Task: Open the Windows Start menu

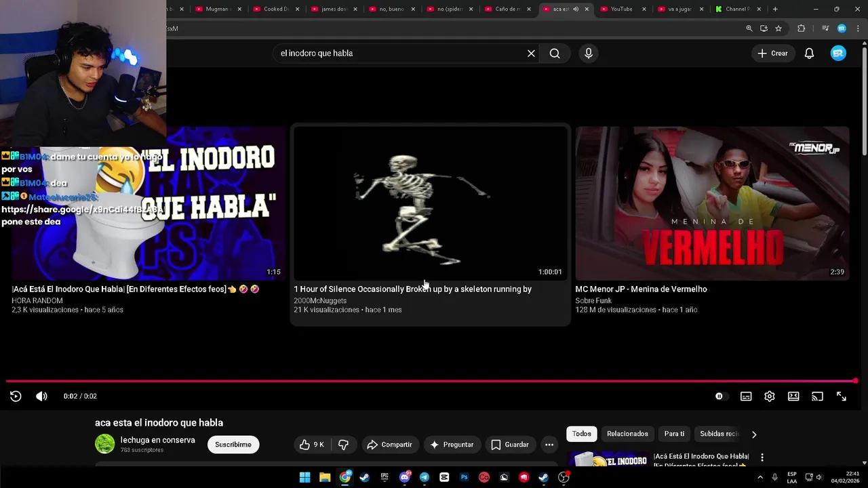Action: point(305,477)
